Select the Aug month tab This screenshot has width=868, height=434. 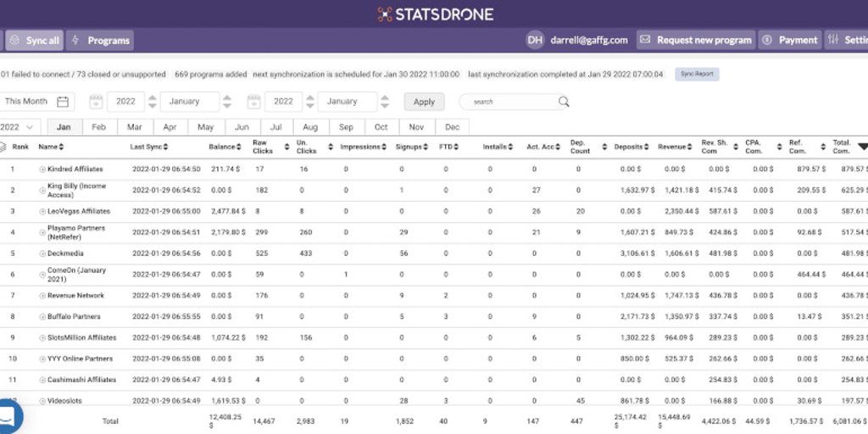(x=310, y=127)
